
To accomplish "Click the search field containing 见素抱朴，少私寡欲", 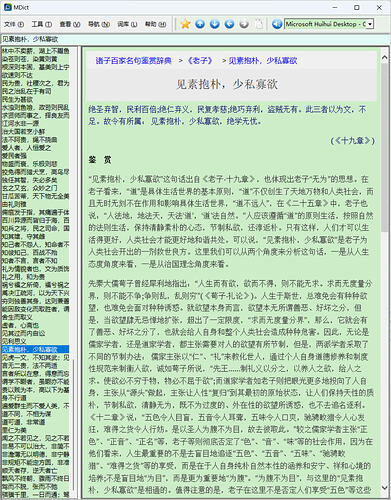I will [195, 39].
